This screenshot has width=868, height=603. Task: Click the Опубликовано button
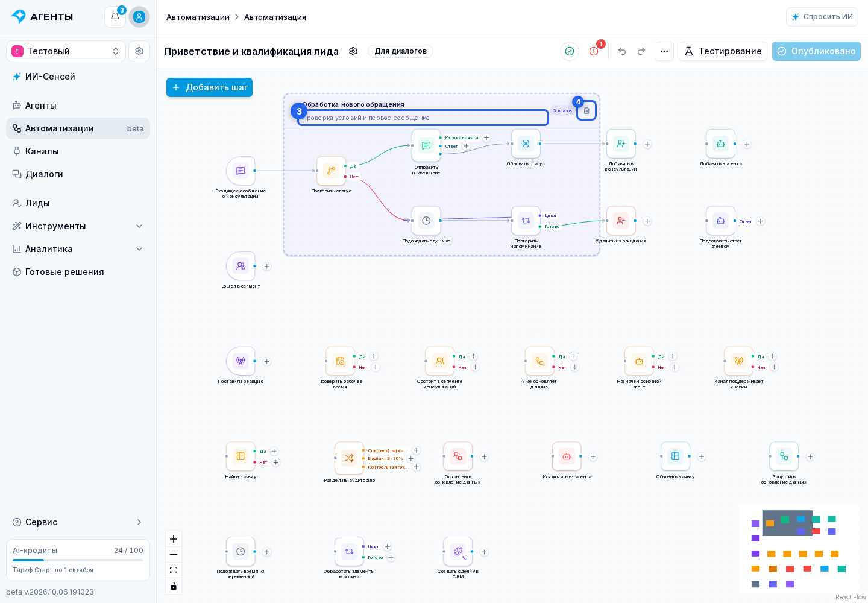point(816,51)
